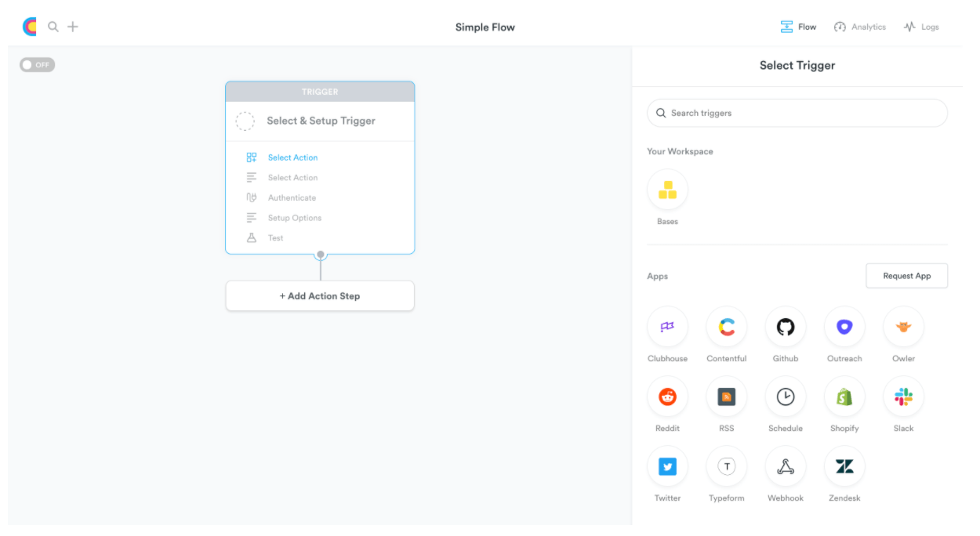Click the Request App button
The width and height of the screenshot is (980, 536).
tap(906, 275)
